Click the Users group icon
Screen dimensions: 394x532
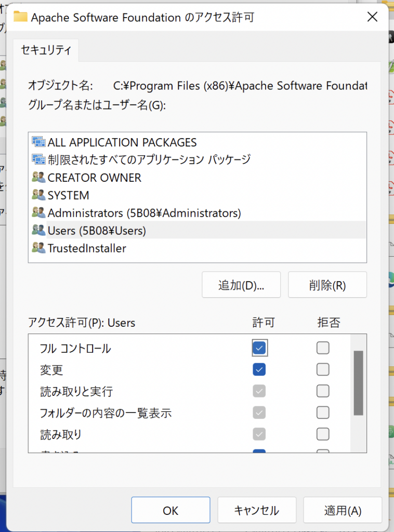tap(38, 230)
